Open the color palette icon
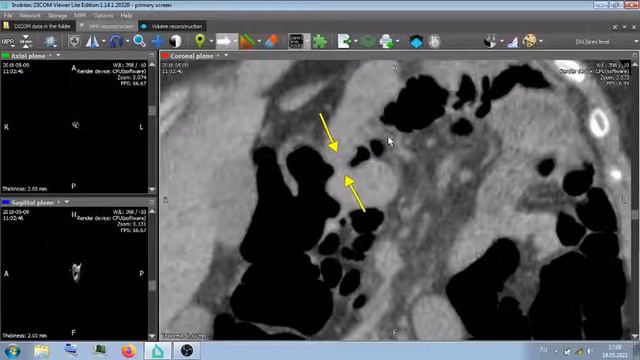 pos(529,41)
